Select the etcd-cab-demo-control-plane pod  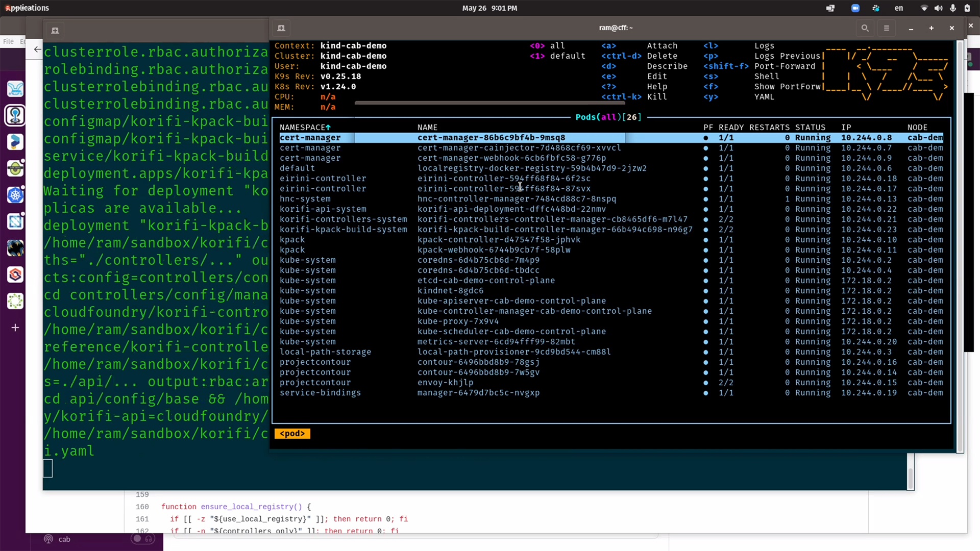(611, 281)
